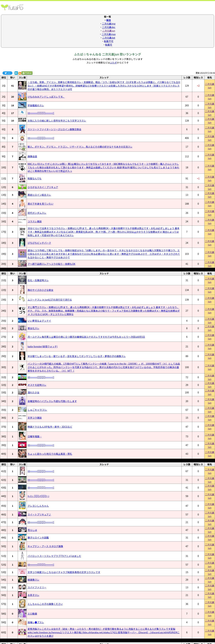Open 君の下半身を見ていたい thread link
215x644 pixels.
41,204
